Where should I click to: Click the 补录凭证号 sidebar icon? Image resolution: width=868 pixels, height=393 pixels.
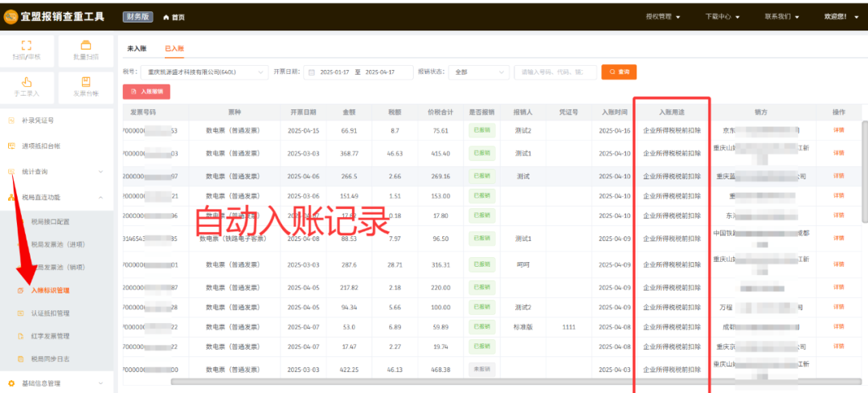tap(11, 120)
